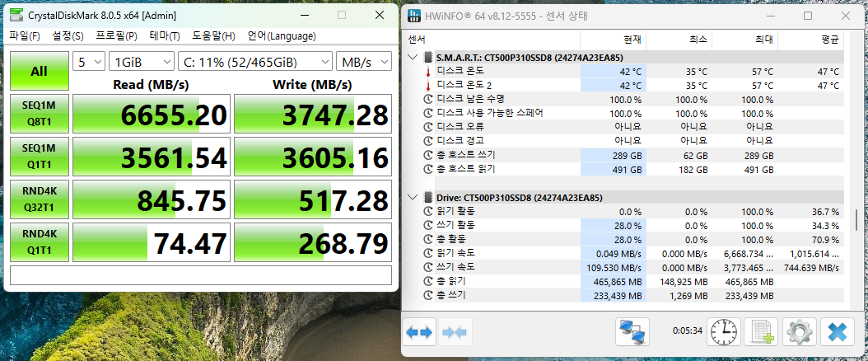Open the test size dropdown 1GiB
The image size is (868, 361).
[142, 62]
